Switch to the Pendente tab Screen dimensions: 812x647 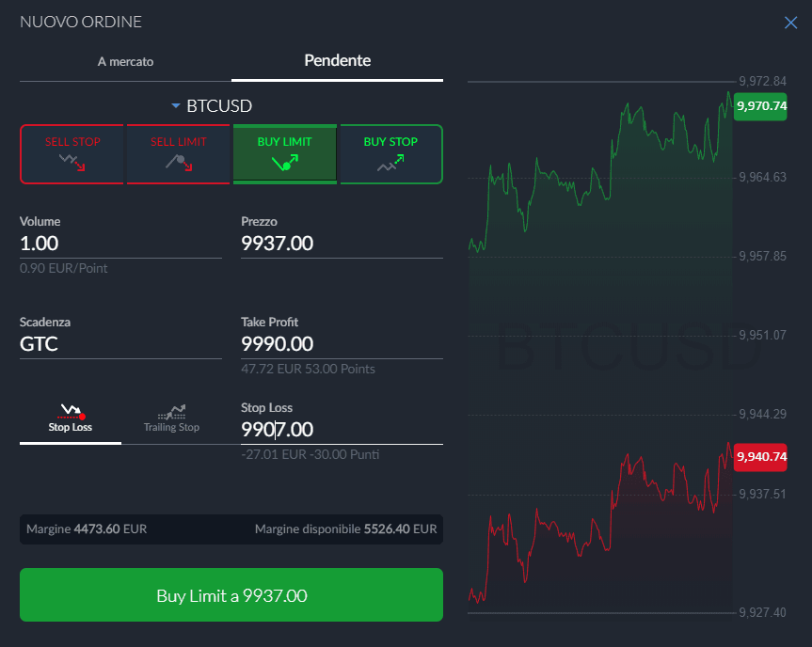pyautogui.click(x=337, y=60)
